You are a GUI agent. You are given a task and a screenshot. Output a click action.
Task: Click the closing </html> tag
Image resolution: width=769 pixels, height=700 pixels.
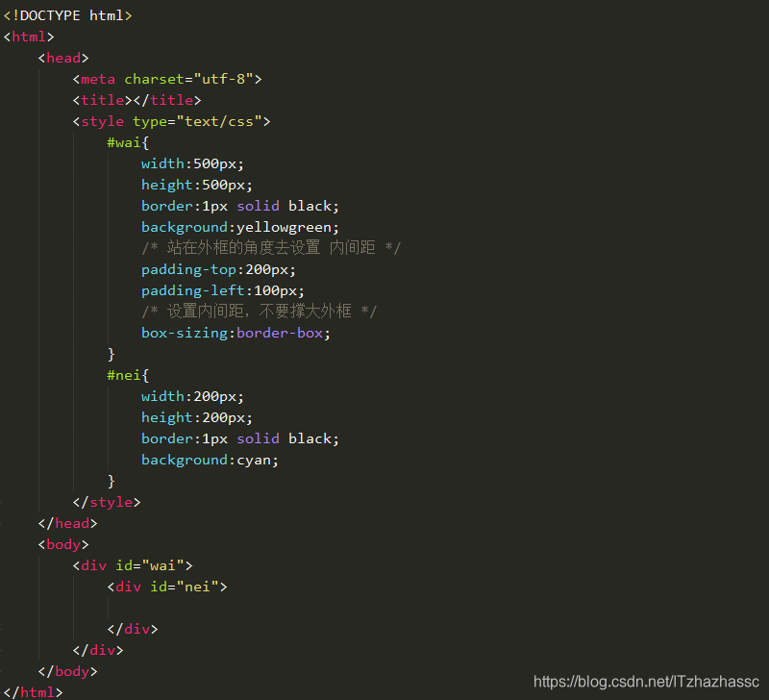(x=33, y=692)
